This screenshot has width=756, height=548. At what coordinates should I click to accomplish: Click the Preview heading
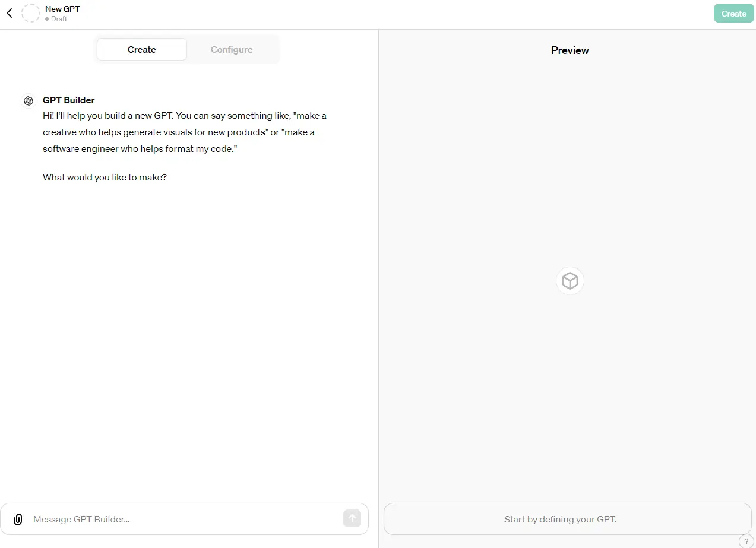coord(570,50)
